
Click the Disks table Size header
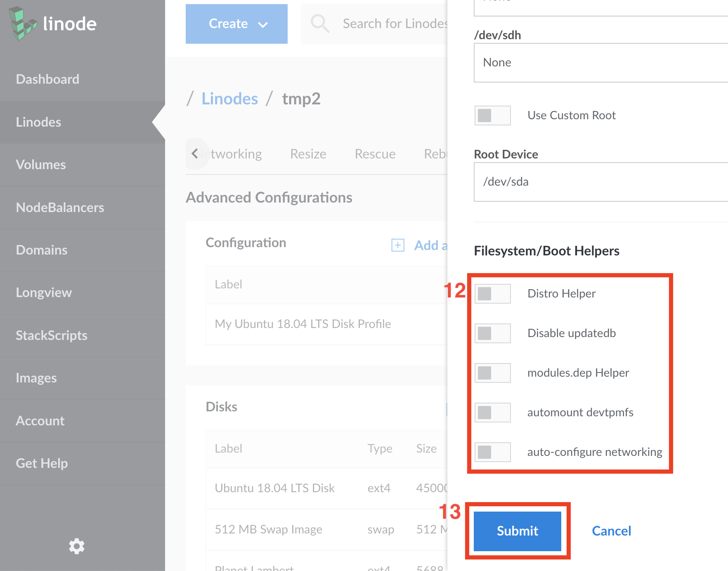point(426,448)
